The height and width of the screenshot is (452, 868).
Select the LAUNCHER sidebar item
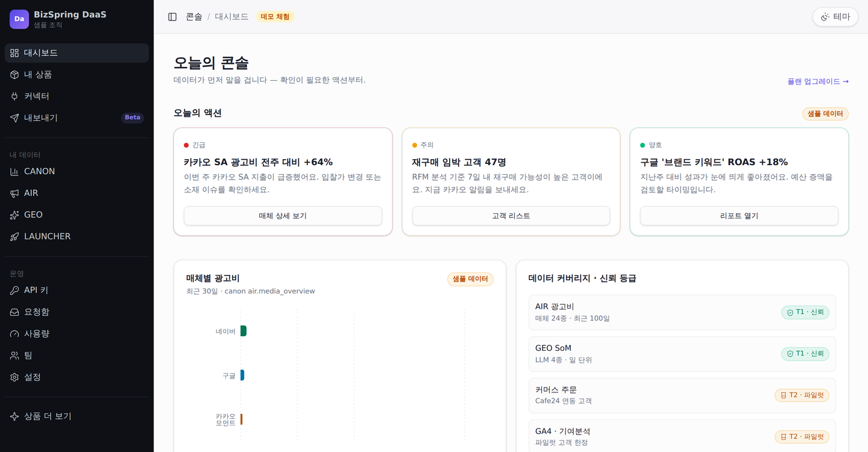tap(77, 237)
